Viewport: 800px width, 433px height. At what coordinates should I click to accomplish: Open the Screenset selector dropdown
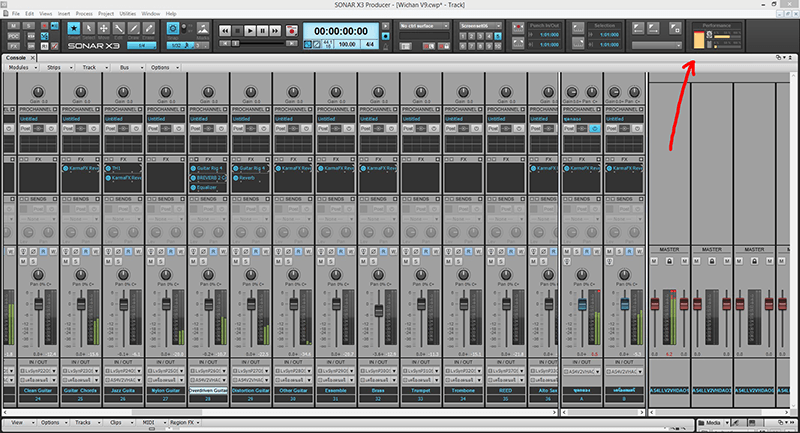pyautogui.click(x=480, y=26)
